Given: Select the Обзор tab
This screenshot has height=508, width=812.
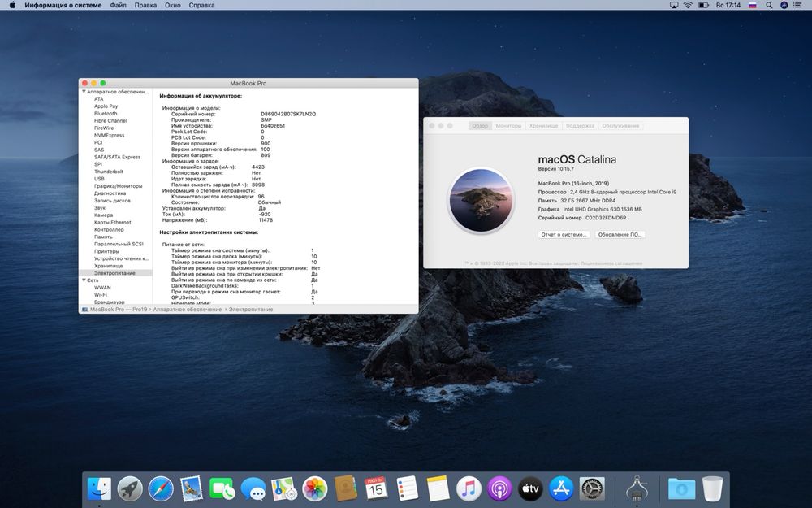Looking at the screenshot, I should click(x=480, y=126).
